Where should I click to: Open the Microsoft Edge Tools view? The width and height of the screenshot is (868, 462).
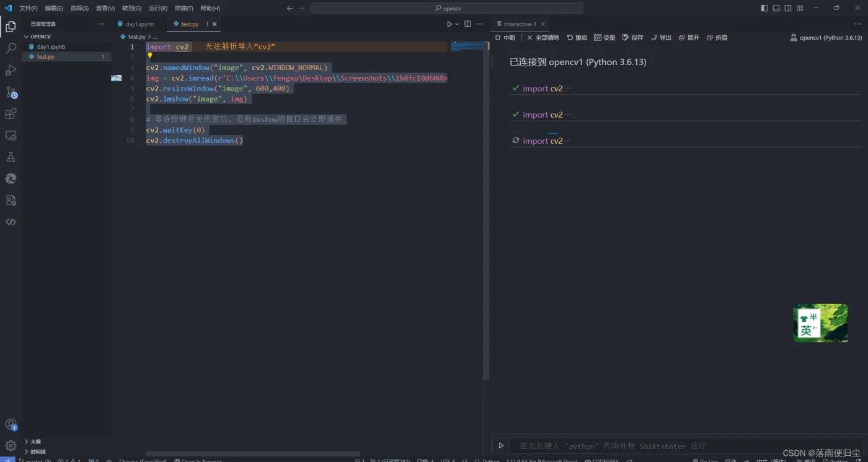coord(11,179)
